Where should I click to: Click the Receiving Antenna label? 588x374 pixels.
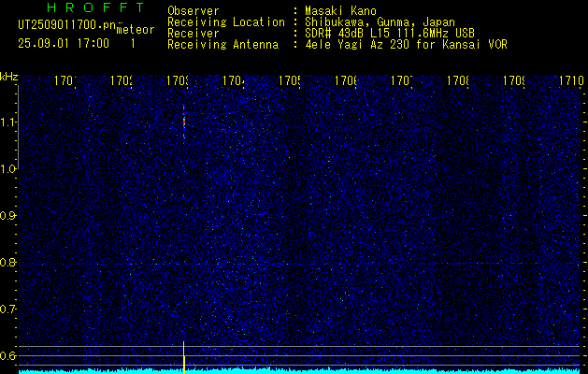coord(223,45)
